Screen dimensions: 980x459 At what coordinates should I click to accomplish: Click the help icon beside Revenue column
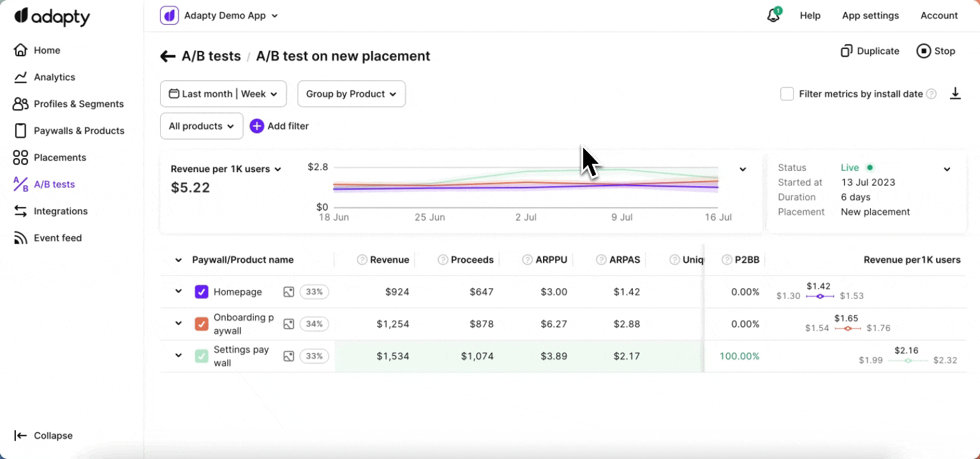pyautogui.click(x=362, y=259)
